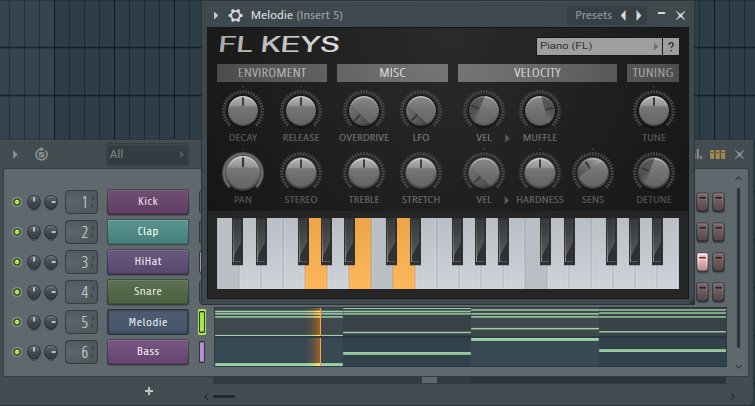The image size is (755, 406).
Task: Click the TUNING section header
Action: (653, 73)
